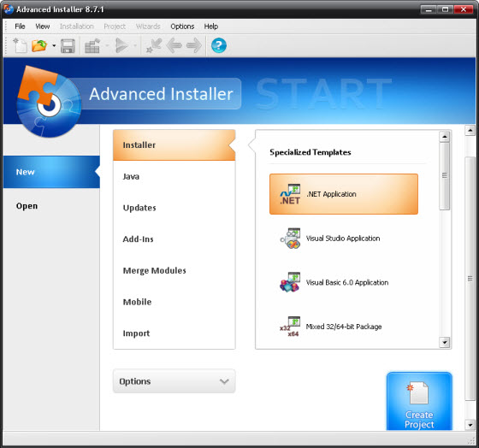
Task: Open the Run icon's dropdown arrow
Action: coord(135,46)
